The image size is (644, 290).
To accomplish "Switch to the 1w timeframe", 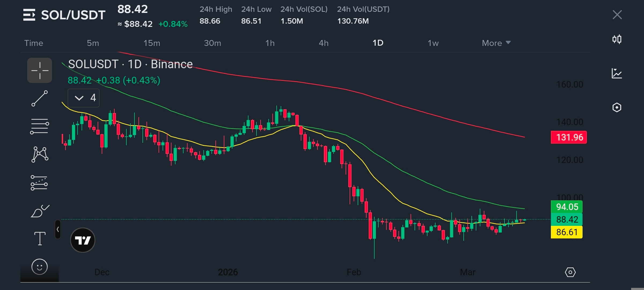I will (433, 43).
